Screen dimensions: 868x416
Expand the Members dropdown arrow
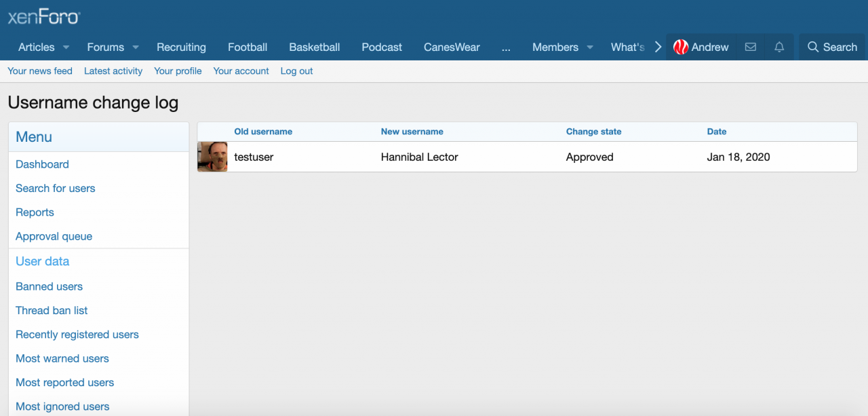(589, 48)
